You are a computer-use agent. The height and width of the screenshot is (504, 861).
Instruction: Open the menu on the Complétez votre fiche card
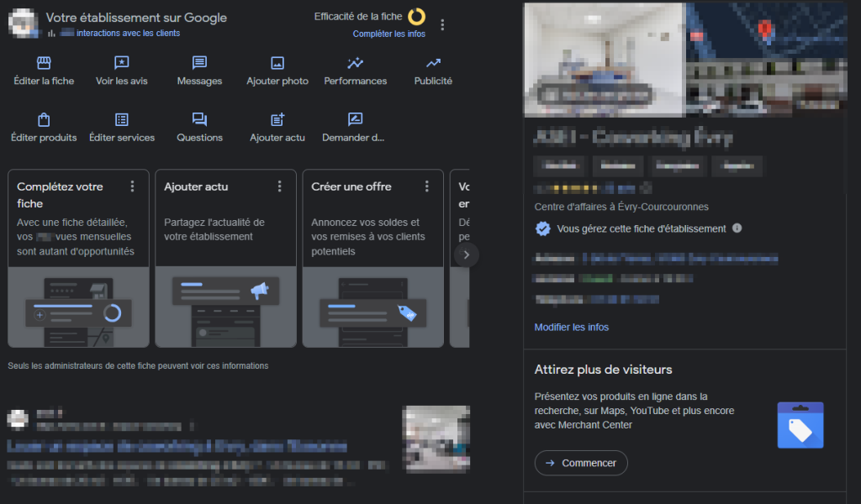click(x=132, y=186)
